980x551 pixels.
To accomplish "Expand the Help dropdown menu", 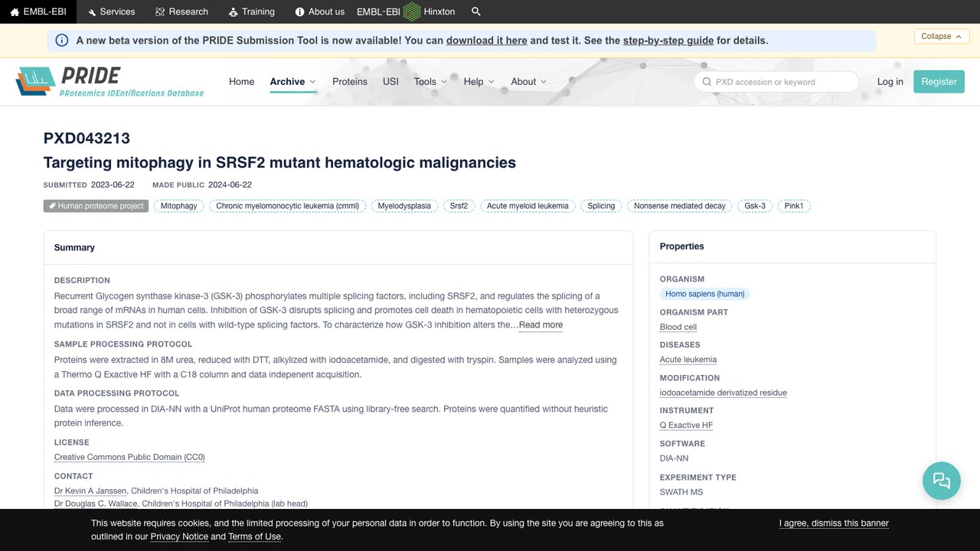I will coord(479,82).
